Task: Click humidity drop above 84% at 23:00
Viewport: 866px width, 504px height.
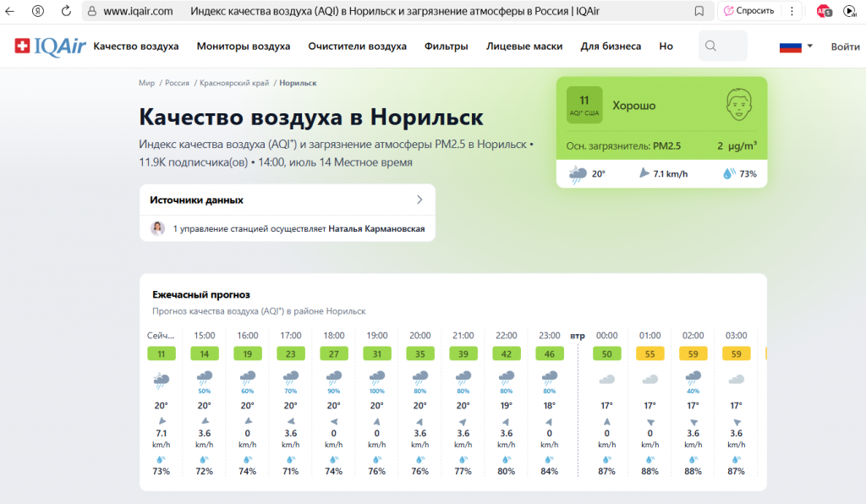Action: pyautogui.click(x=549, y=459)
